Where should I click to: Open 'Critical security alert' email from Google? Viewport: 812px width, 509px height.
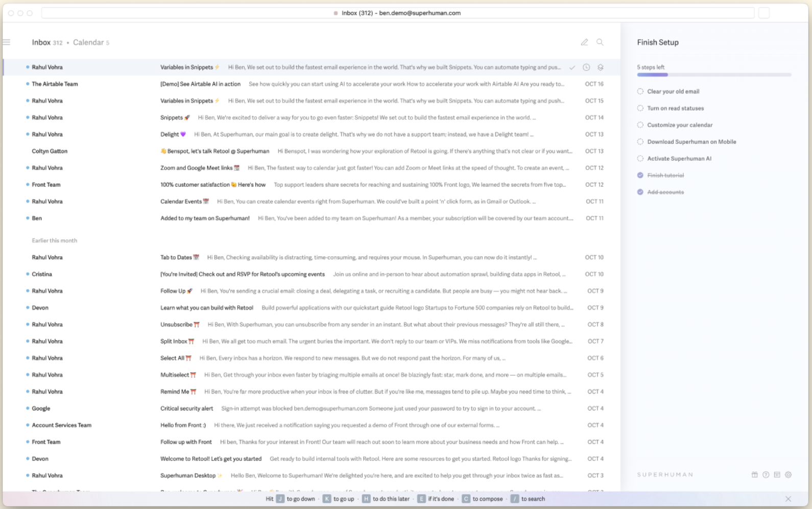click(187, 408)
